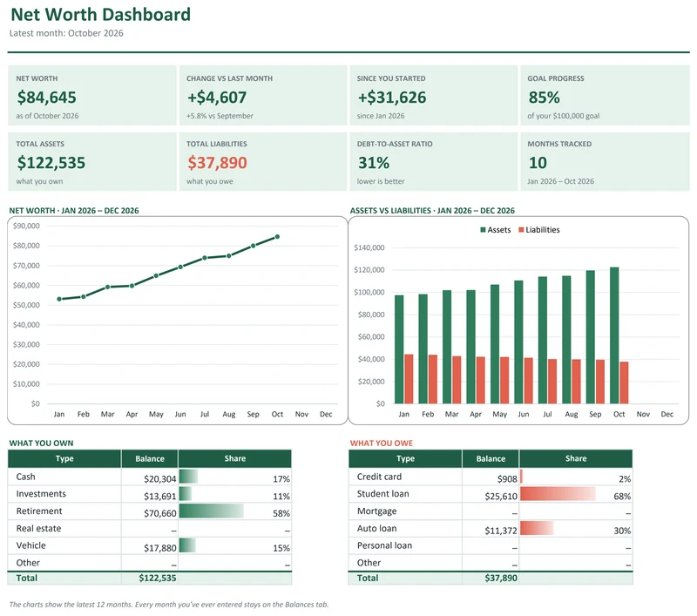The width and height of the screenshot is (697, 616).
Task: Click the Balance header in What You Own table
Action: pos(150,458)
